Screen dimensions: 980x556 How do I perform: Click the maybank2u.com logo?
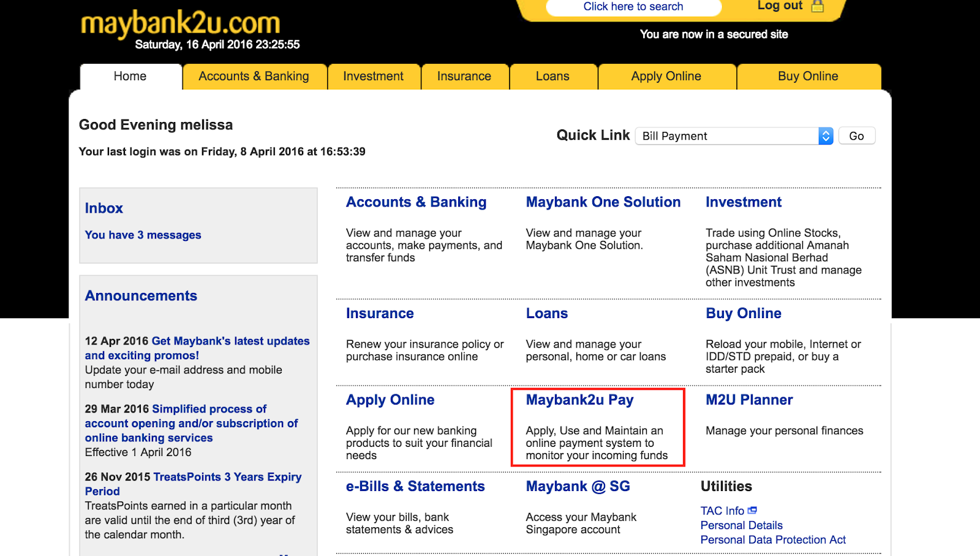[180, 23]
